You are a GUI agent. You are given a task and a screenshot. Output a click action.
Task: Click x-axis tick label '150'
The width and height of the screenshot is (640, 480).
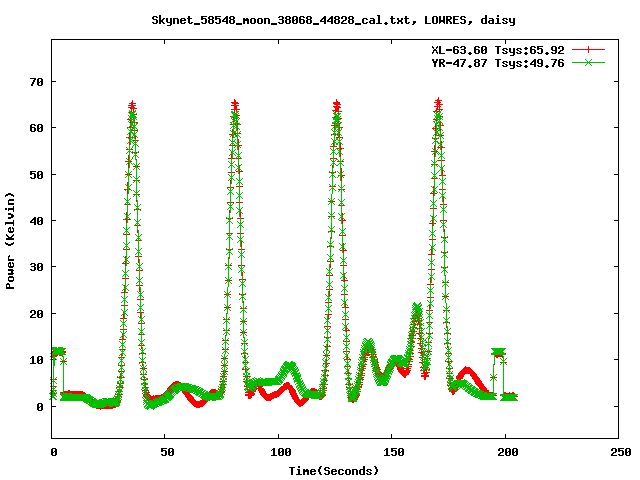[x=394, y=452]
